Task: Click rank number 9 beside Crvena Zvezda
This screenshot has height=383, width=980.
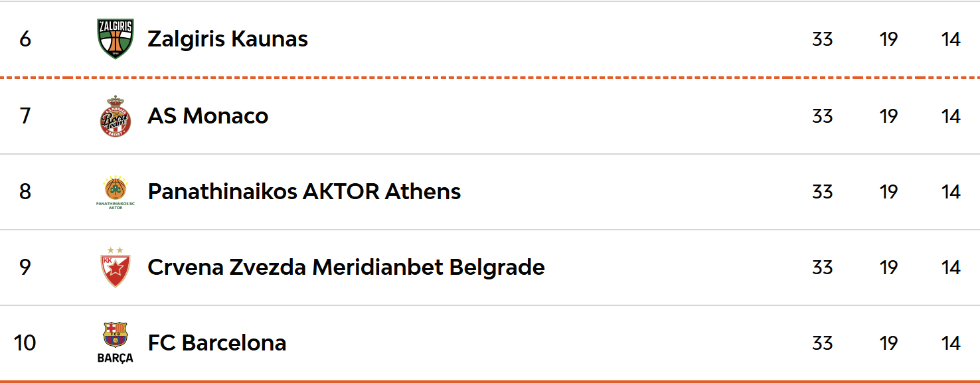Action: (x=25, y=268)
